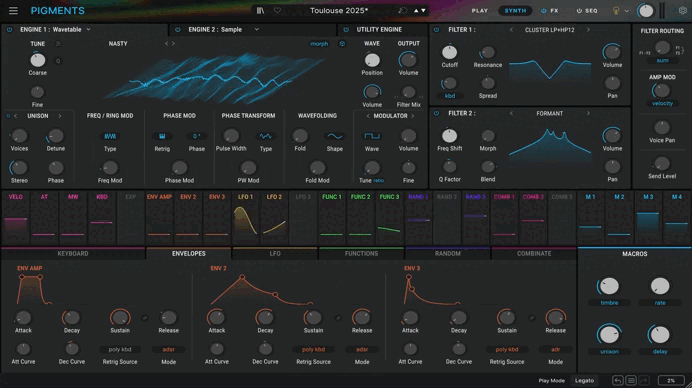
Task: Open ENV 2 retrig source poly kbd
Action: click(x=313, y=350)
